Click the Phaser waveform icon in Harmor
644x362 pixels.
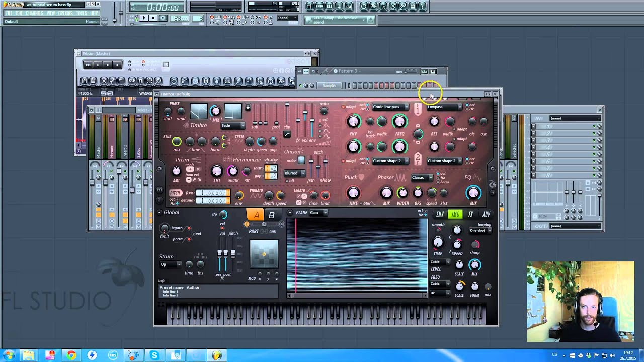point(400,177)
